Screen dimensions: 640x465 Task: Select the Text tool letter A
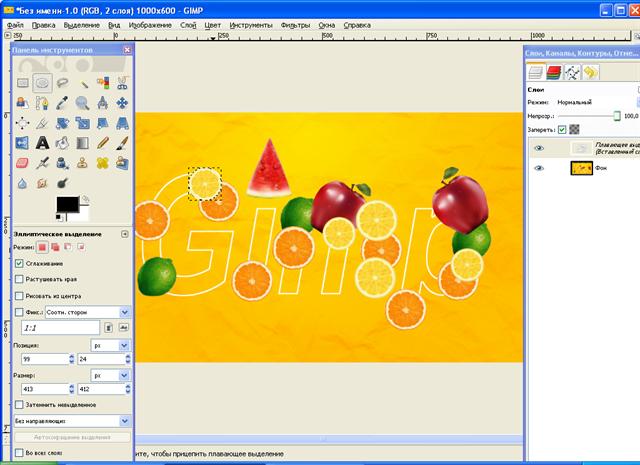[42, 143]
